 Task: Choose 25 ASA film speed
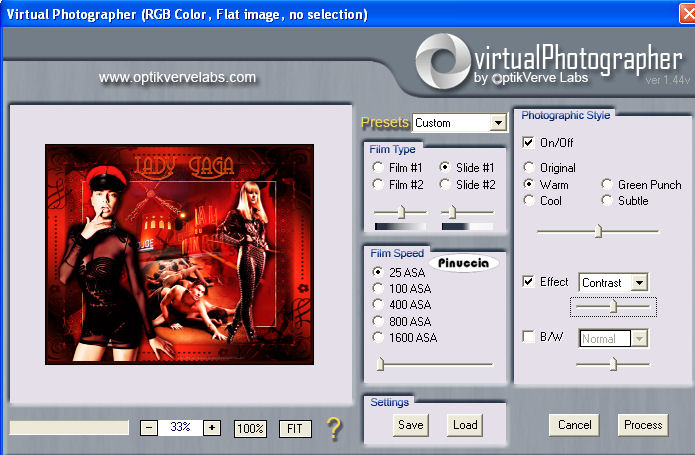tap(378, 272)
